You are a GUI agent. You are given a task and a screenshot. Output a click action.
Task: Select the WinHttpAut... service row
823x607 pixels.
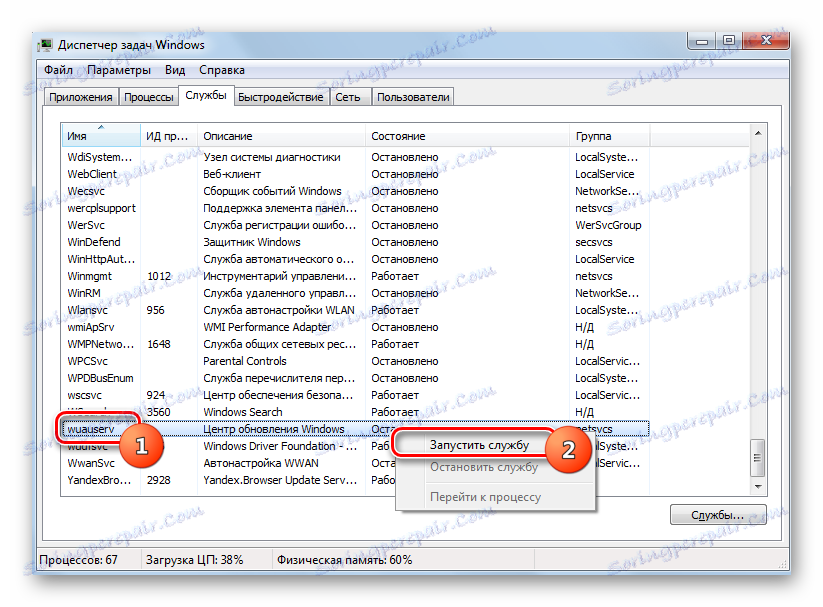(x=355, y=259)
